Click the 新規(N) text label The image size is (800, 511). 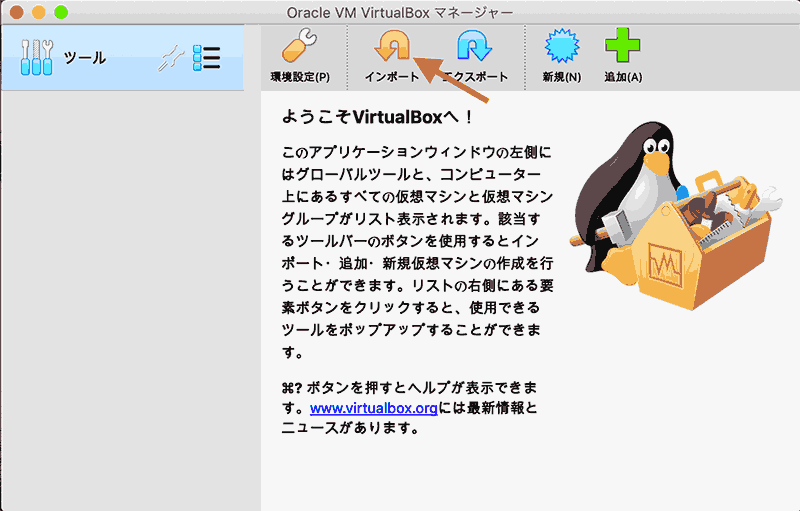coord(561,77)
